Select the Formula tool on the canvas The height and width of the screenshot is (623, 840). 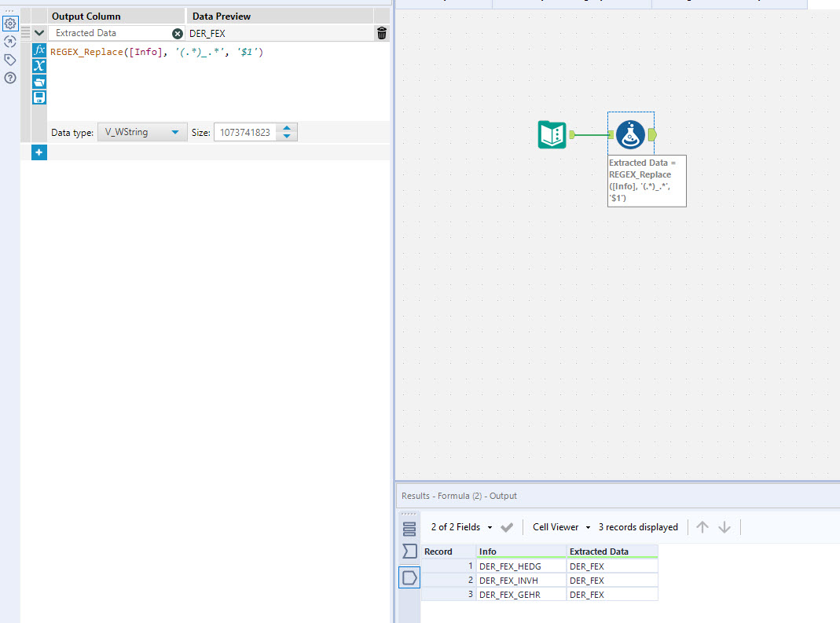(x=632, y=134)
